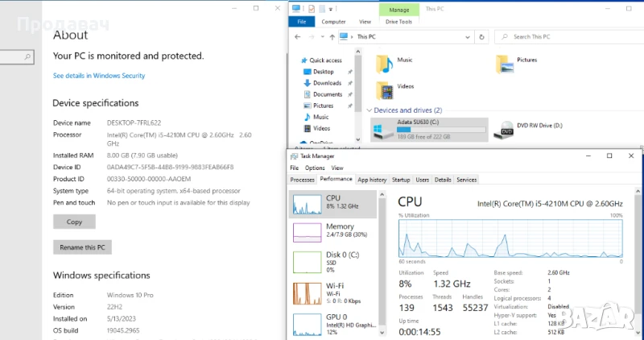
Task: Open the Music folder in This PC
Action: click(x=386, y=64)
